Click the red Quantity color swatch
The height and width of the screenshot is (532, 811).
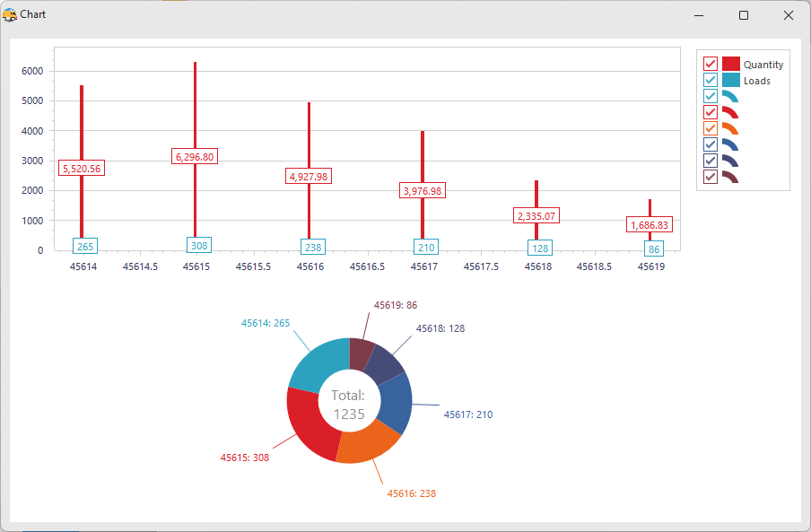(730, 65)
